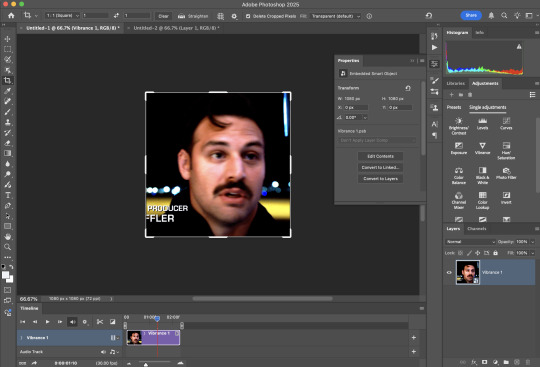
Task: Open layer blend mode Normal dropdown
Action: (470, 242)
